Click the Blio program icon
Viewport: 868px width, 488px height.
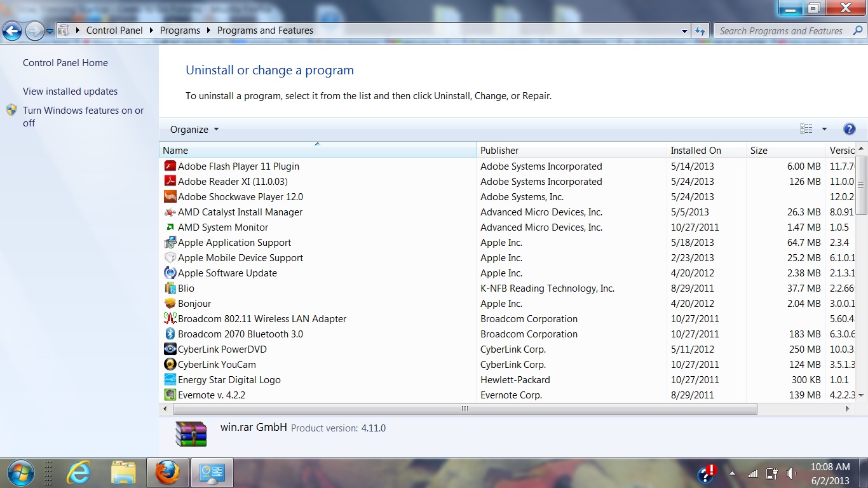[170, 288]
